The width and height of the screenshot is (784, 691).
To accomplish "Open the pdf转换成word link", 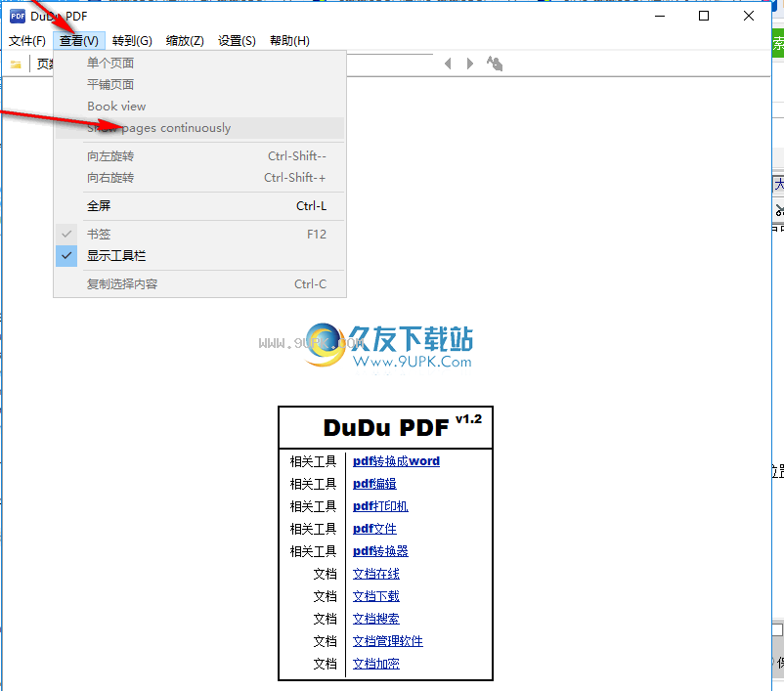I will coord(396,461).
